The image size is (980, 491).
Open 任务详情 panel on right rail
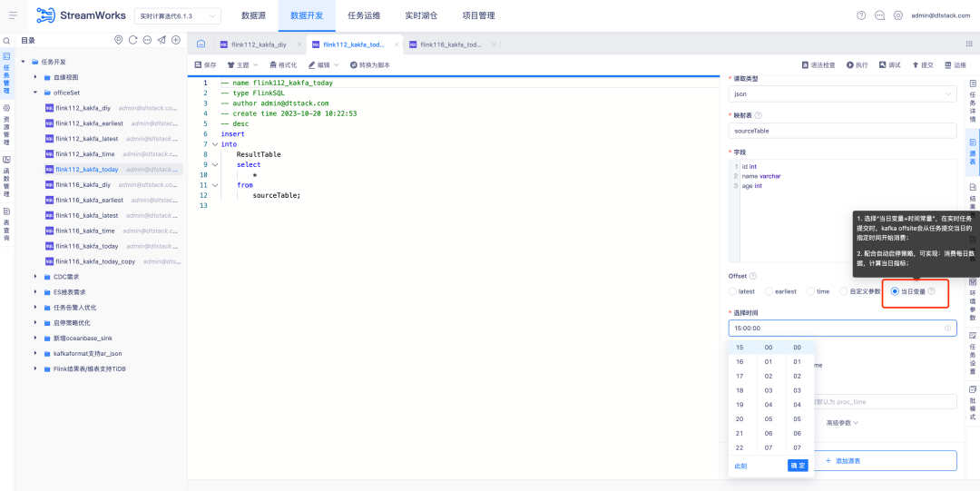tap(973, 102)
